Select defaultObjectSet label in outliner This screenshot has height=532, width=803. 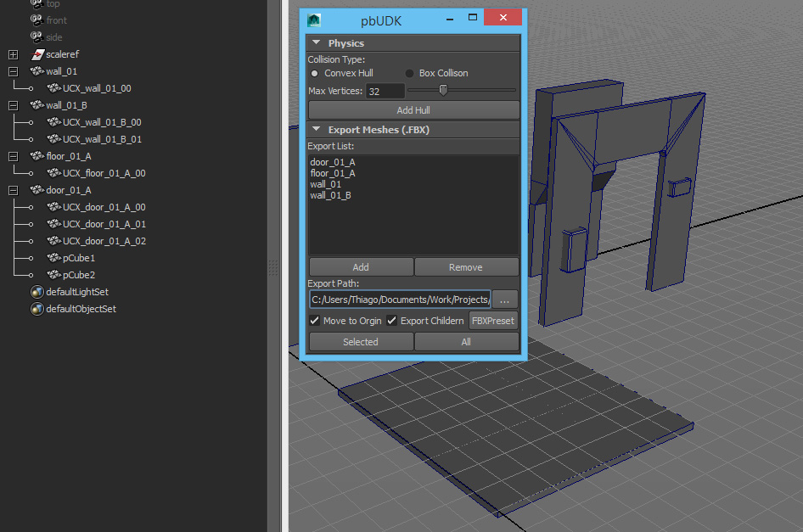click(x=81, y=309)
